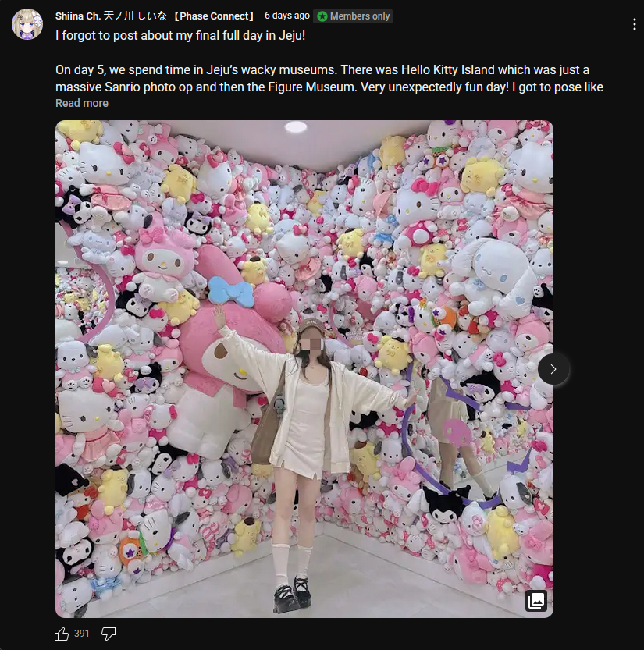Viewport: 644px width, 650px height.
Task: Click the green star membership icon
Action: tap(322, 16)
